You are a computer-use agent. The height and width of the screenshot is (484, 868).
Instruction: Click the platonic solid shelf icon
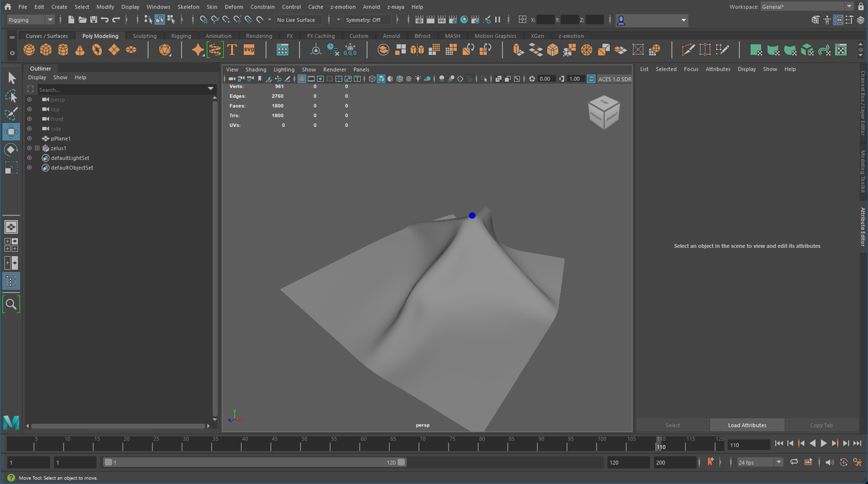pos(165,50)
